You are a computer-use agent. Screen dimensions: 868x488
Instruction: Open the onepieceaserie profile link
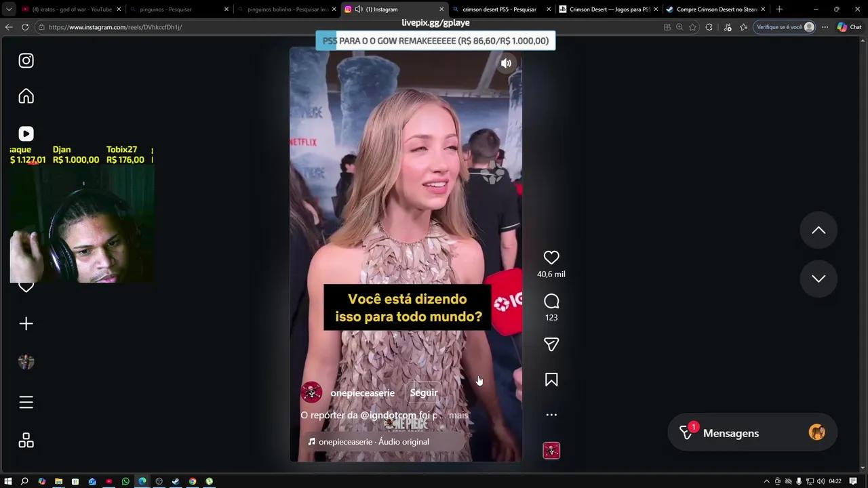coord(362,393)
